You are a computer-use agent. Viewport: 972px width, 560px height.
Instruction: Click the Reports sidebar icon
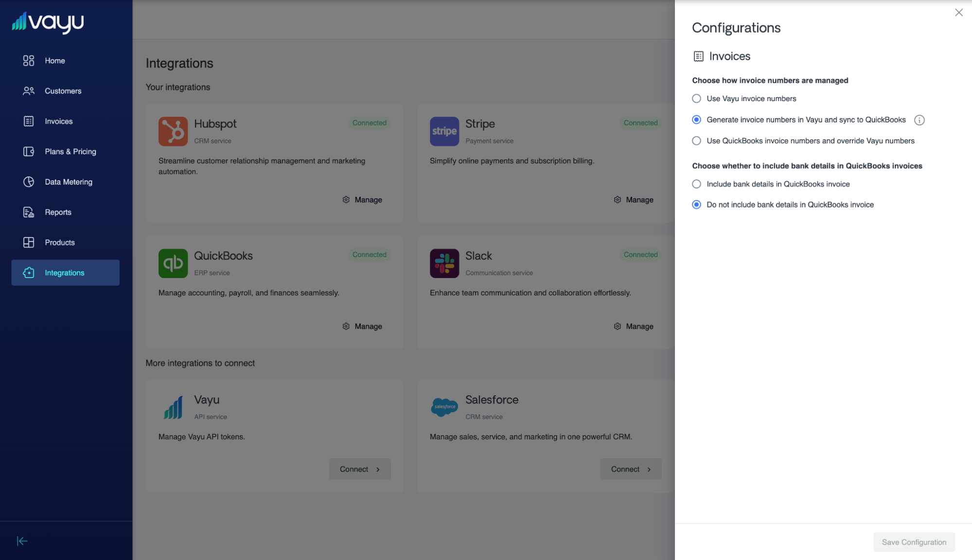29,212
